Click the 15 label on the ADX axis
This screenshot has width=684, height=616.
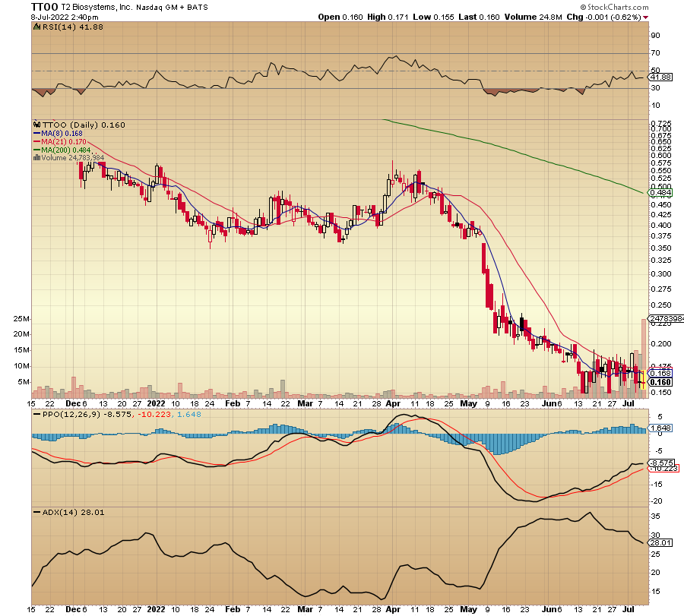(x=655, y=592)
